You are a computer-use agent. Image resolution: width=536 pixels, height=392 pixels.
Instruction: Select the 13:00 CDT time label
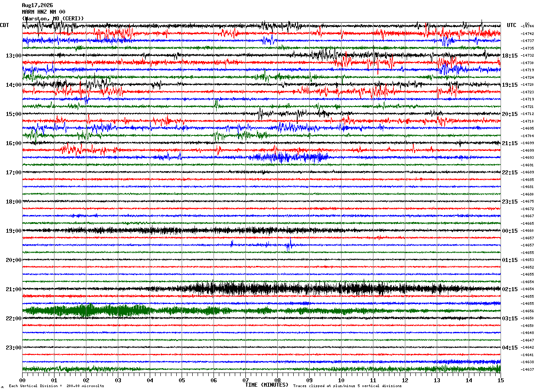[14, 56]
